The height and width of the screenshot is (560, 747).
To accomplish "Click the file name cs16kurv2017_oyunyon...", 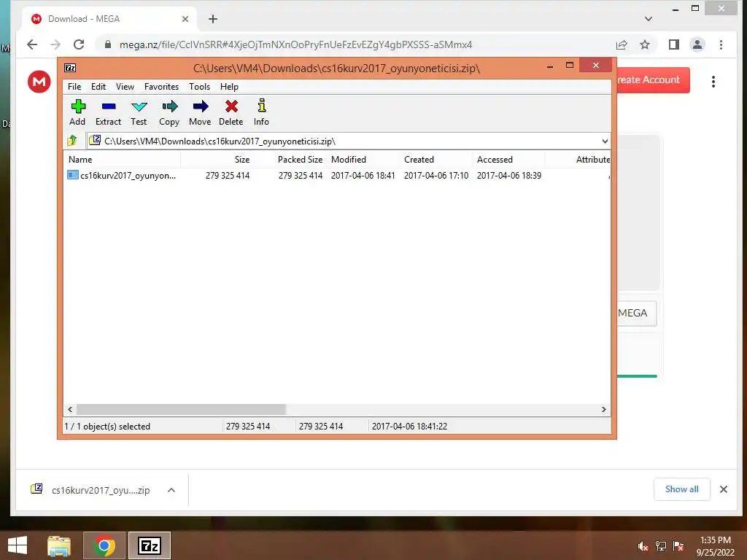I will point(128,175).
